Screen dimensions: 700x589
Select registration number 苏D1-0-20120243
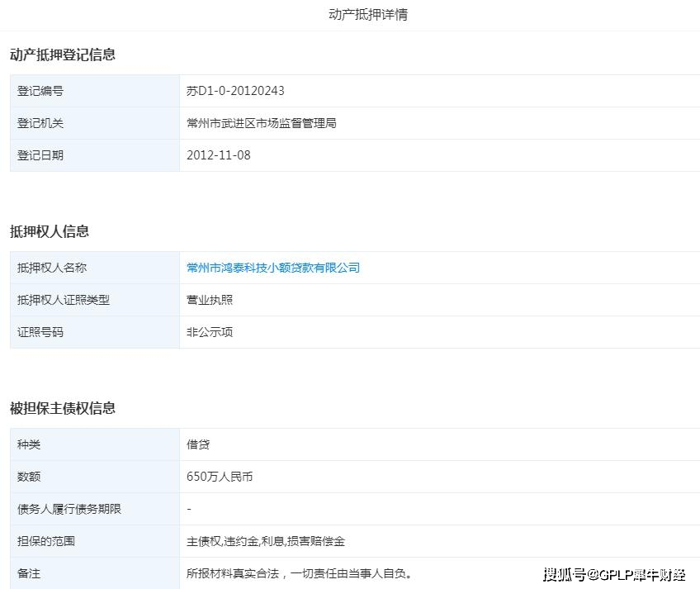click(x=235, y=91)
